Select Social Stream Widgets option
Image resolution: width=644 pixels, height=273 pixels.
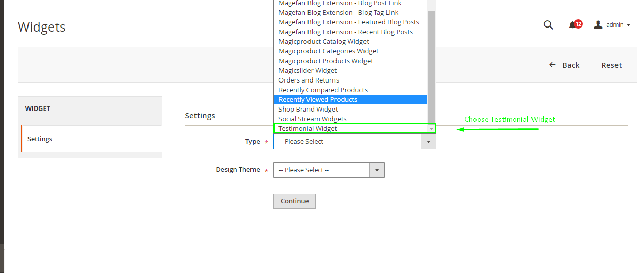pyautogui.click(x=312, y=119)
